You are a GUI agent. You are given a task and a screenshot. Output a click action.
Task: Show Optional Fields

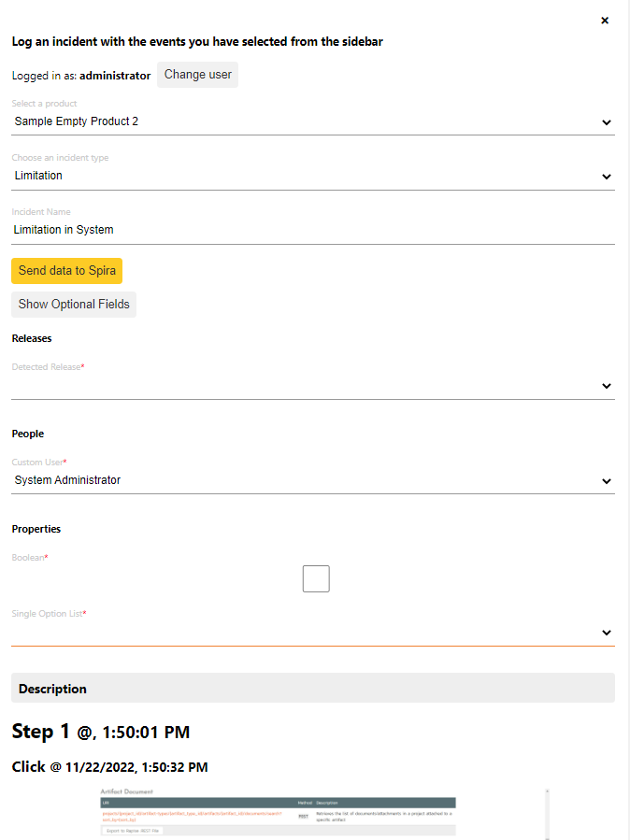point(74,305)
